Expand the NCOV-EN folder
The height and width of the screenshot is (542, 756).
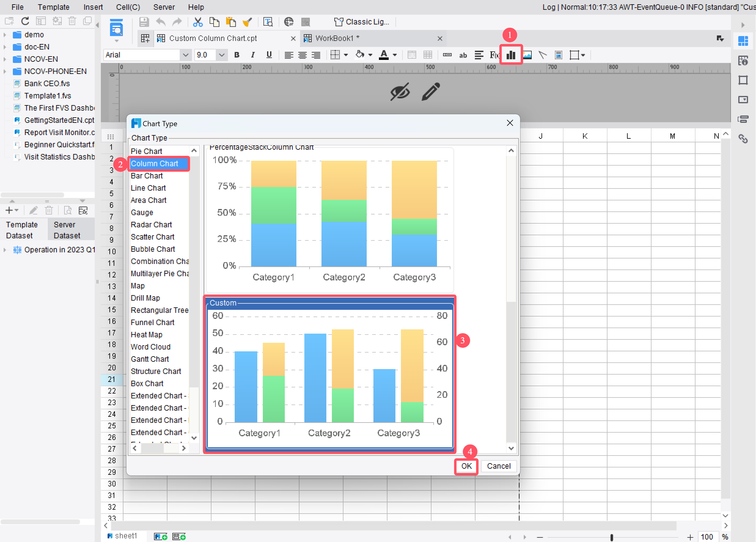coord(5,59)
